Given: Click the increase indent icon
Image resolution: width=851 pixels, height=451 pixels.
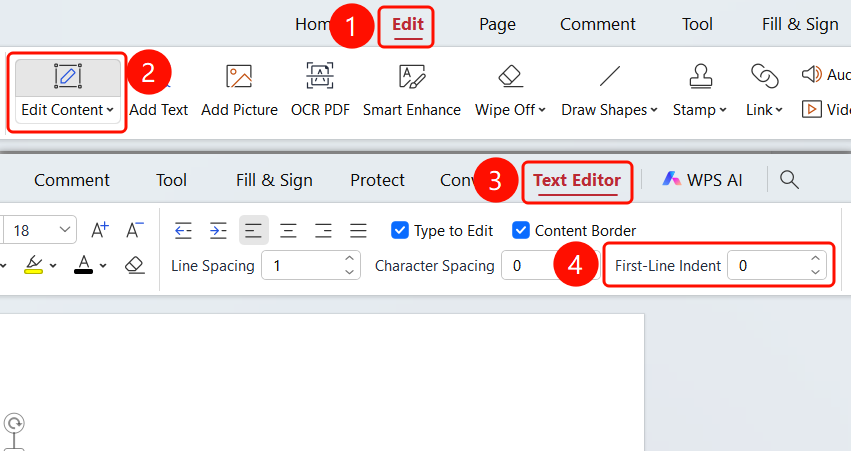Looking at the screenshot, I should click(x=218, y=231).
